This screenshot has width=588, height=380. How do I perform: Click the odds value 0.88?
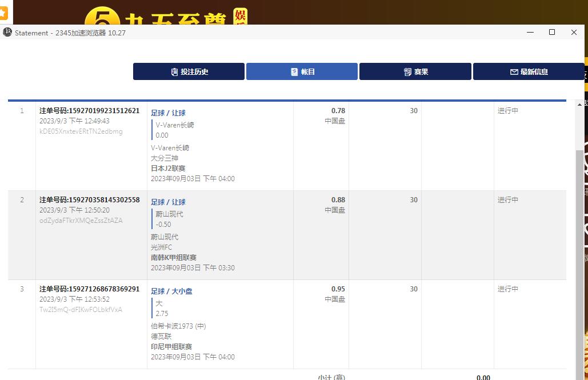point(338,200)
